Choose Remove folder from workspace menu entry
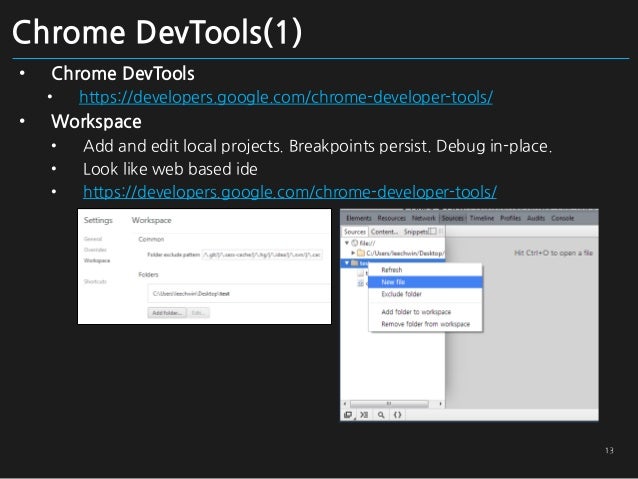 425,324
